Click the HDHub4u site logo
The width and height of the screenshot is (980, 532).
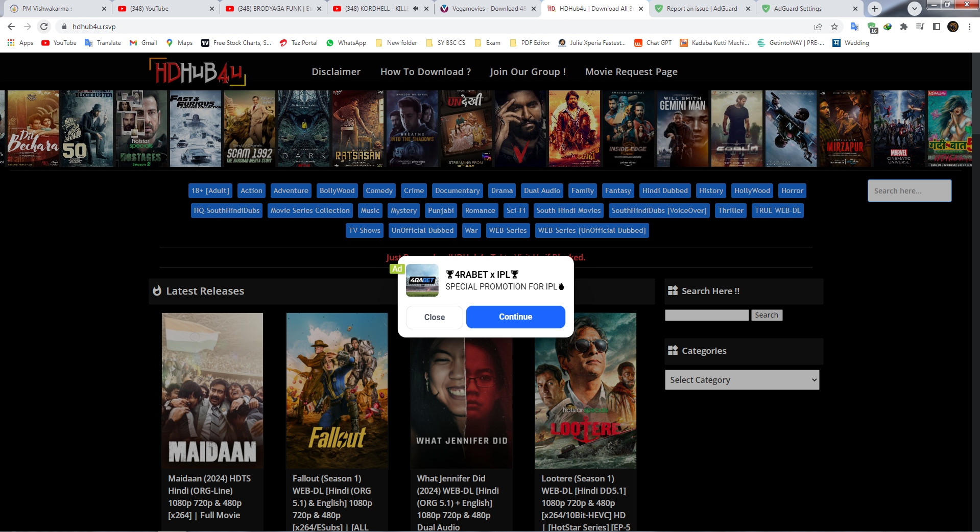[x=197, y=71]
